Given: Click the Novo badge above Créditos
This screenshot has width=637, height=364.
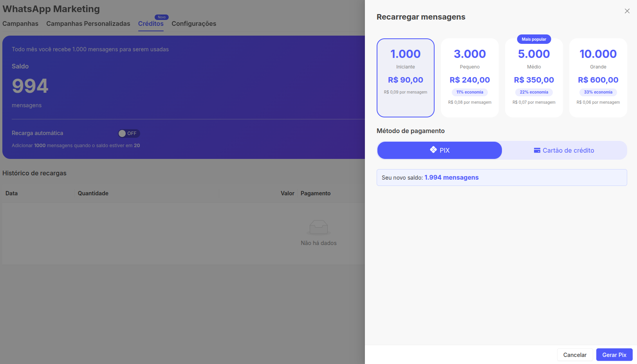Looking at the screenshot, I should (161, 17).
